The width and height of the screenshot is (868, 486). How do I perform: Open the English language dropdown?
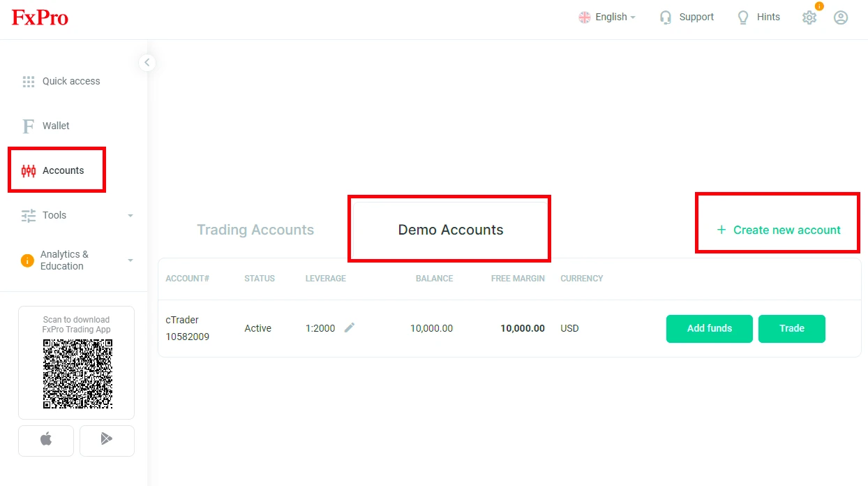click(x=607, y=16)
